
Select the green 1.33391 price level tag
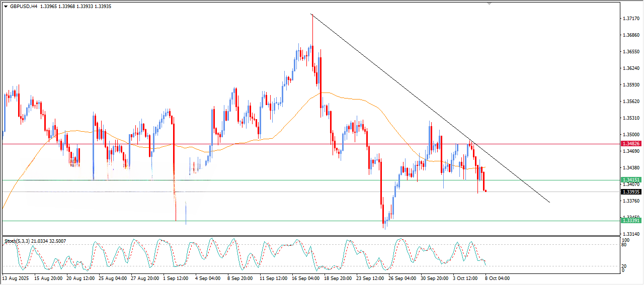coord(630,221)
